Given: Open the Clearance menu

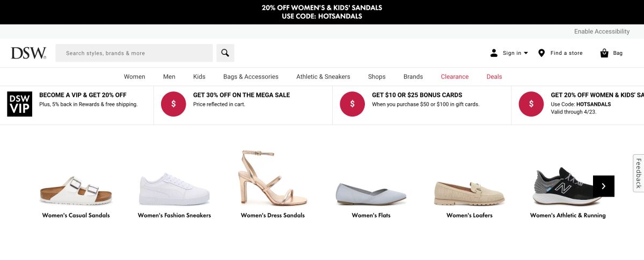Looking at the screenshot, I should [455, 77].
